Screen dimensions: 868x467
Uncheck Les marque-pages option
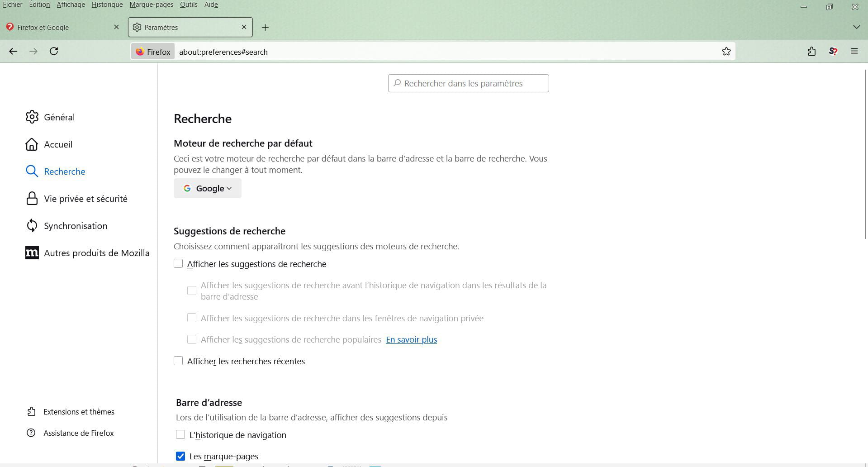point(180,456)
